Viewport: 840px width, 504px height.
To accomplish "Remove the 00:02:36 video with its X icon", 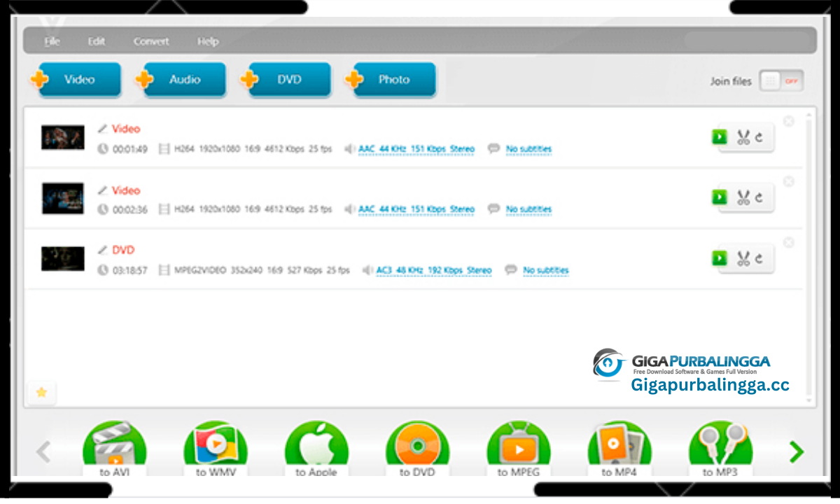I will coord(788,181).
